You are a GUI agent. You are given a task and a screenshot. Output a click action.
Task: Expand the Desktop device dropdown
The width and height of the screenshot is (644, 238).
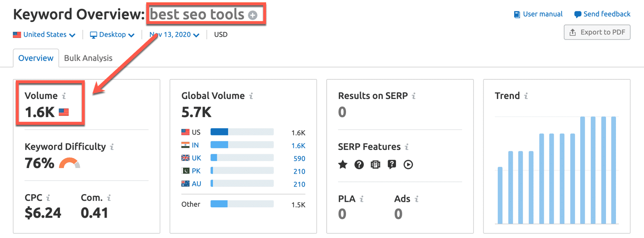[112, 35]
